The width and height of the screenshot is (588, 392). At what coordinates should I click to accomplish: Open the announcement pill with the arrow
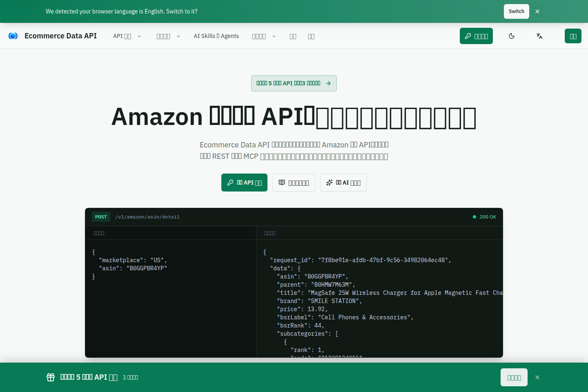click(294, 83)
